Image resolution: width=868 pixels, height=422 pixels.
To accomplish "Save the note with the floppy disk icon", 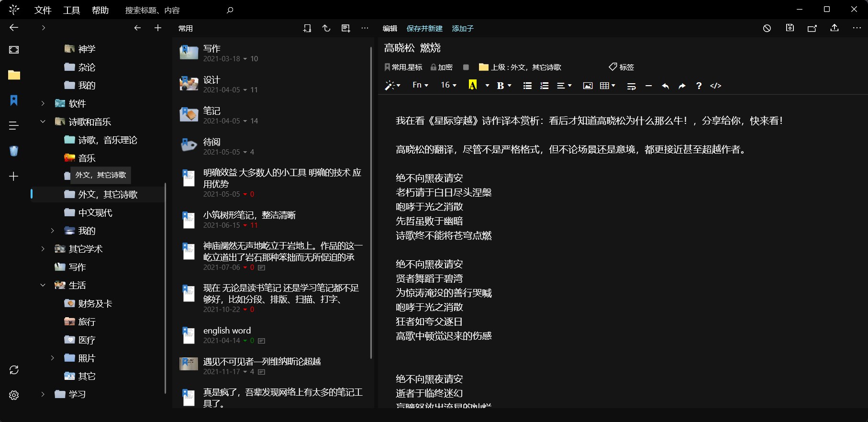I will pos(790,28).
